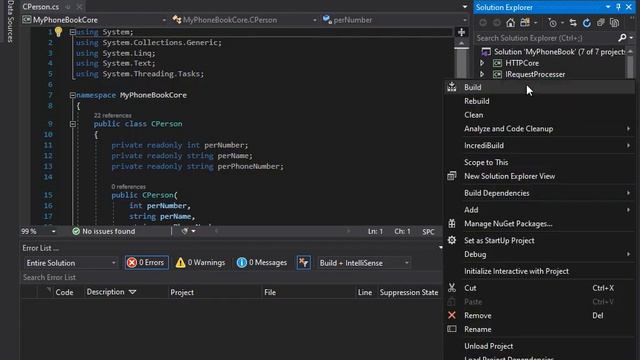Click the Build menu icon
The height and width of the screenshot is (360, 640).
coord(452,87)
